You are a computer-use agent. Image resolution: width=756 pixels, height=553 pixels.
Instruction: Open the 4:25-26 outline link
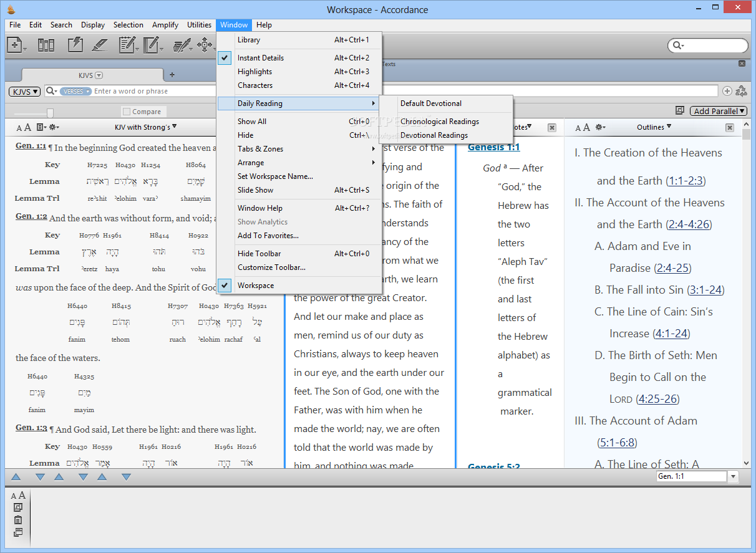tap(657, 399)
